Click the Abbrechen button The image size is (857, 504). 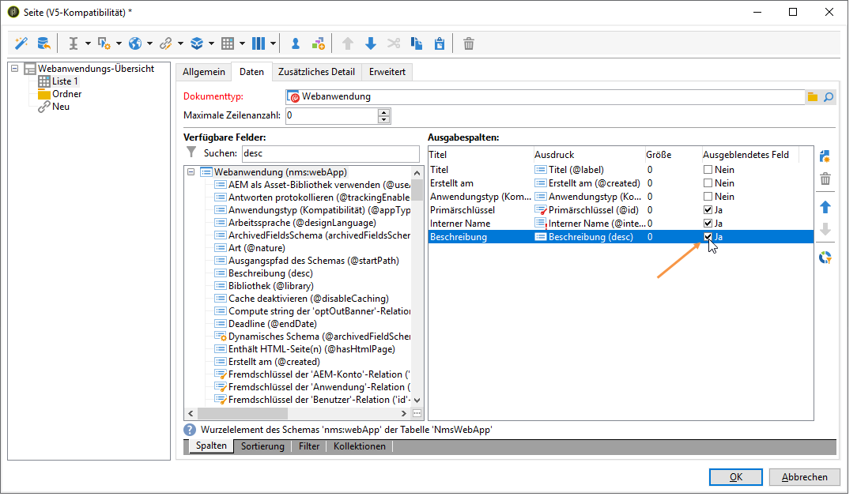click(804, 476)
